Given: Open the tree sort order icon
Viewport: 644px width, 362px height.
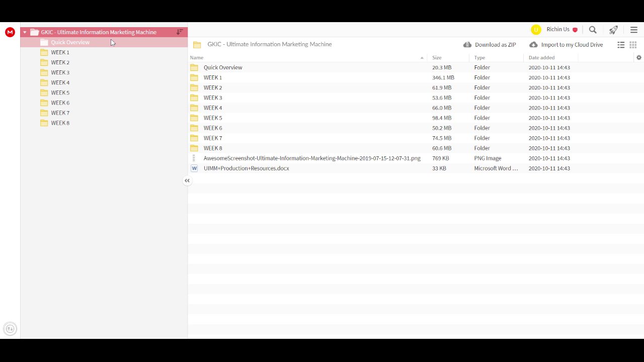Looking at the screenshot, I should [180, 32].
